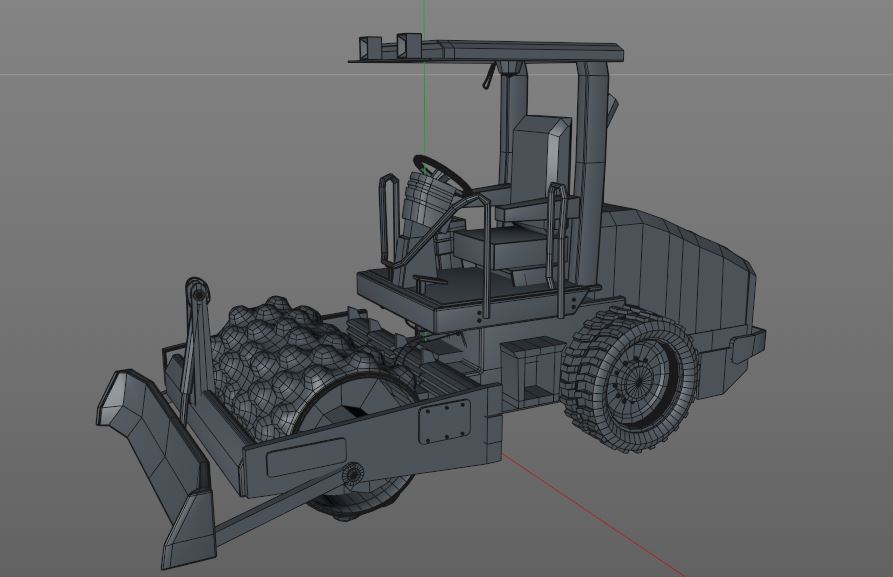Select the steering wheel of the compactor model

coord(442,173)
